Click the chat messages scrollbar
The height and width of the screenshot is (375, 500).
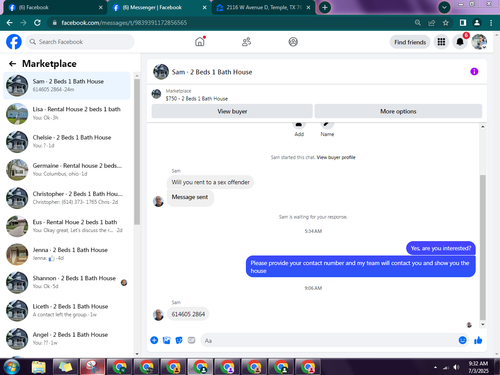point(483,247)
